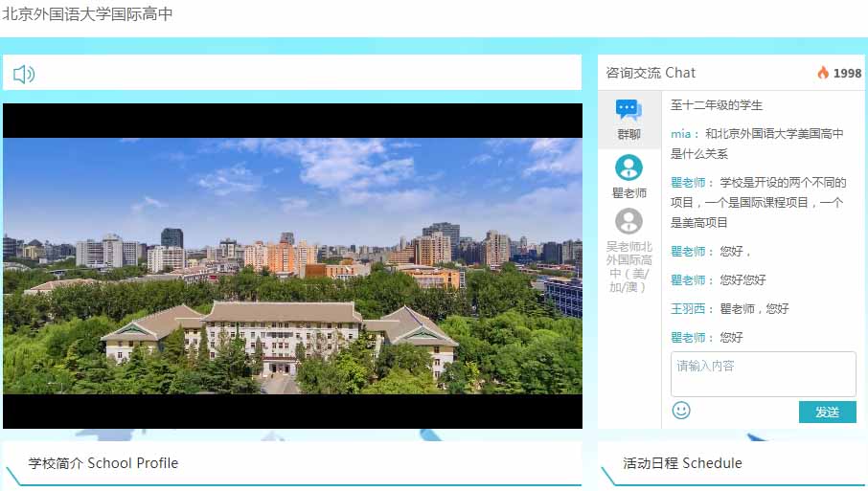Select 瞿老师 teal avatar icon
Screen dimensions: 868x491
(628, 167)
